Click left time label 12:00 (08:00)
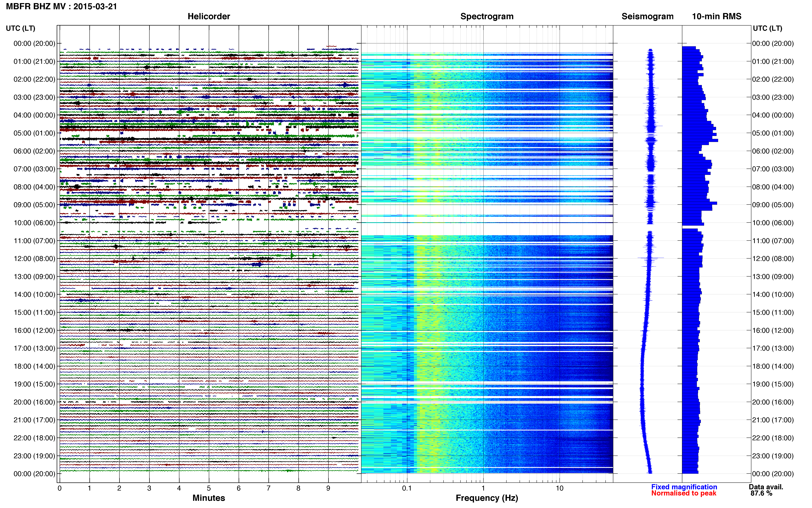The height and width of the screenshot is (508, 812). pyautogui.click(x=34, y=259)
